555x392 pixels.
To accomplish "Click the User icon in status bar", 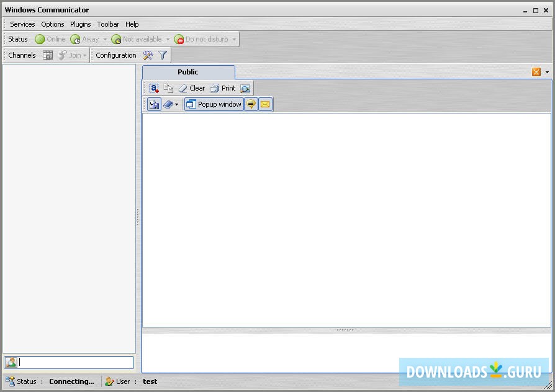I will (109, 381).
